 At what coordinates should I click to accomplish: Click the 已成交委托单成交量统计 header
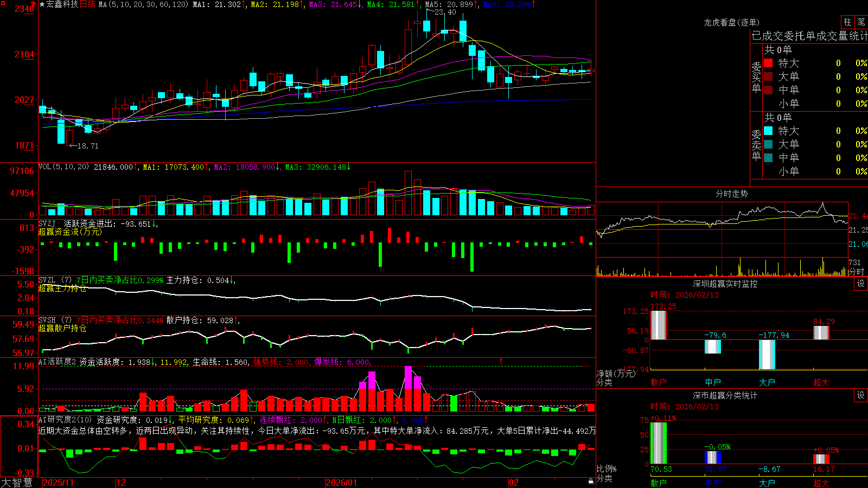[x=809, y=36]
